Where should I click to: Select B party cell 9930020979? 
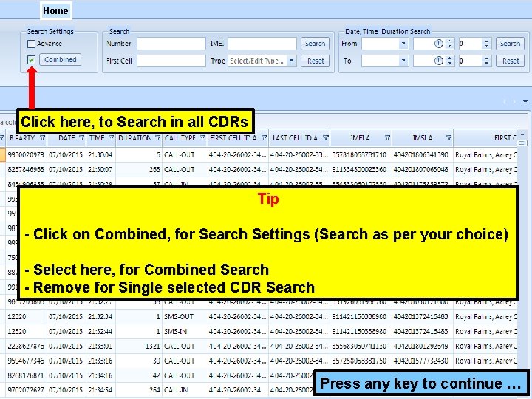26,155
